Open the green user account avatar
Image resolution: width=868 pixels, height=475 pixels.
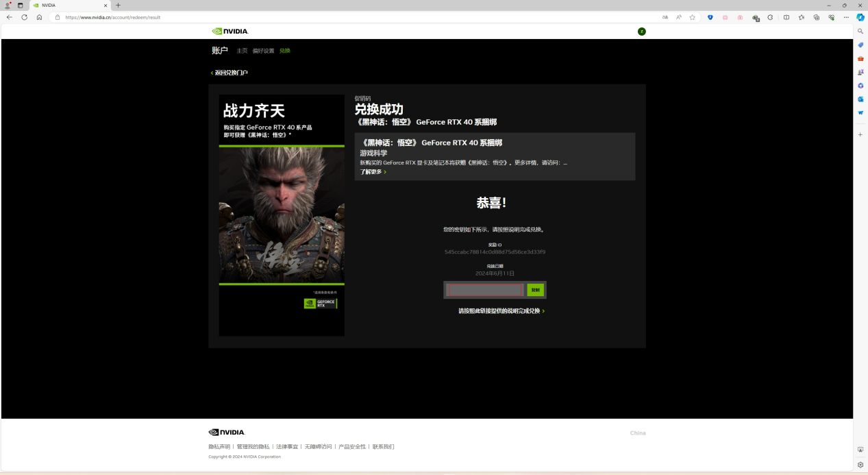coord(641,31)
